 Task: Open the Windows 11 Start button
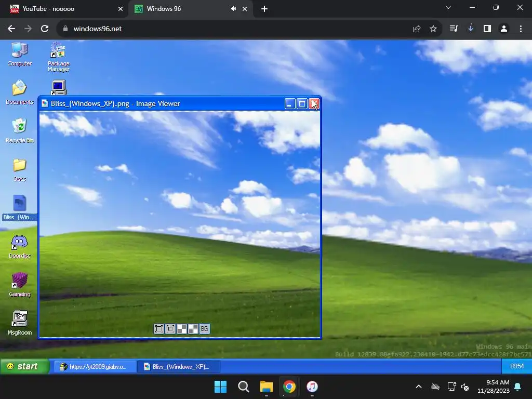[x=220, y=387]
